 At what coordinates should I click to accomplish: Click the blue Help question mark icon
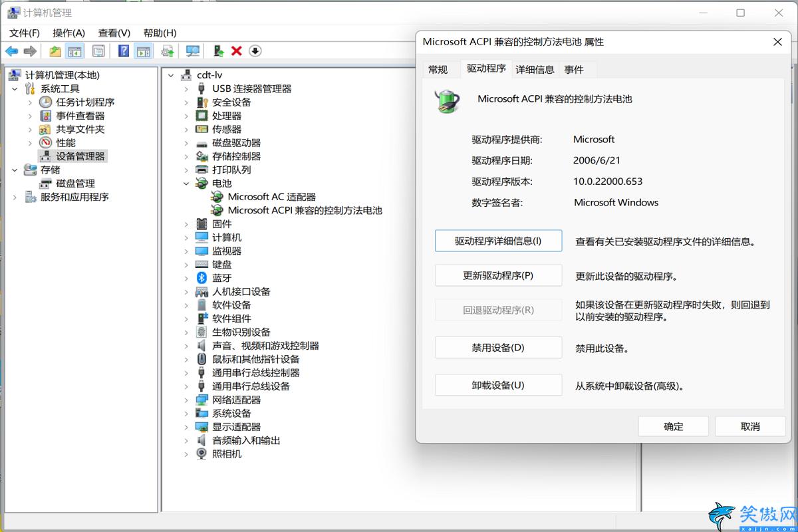[124, 51]
